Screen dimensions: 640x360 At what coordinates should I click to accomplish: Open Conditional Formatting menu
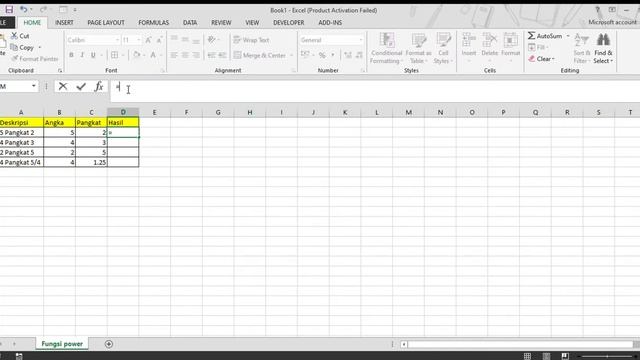click(x=386, y=48)
